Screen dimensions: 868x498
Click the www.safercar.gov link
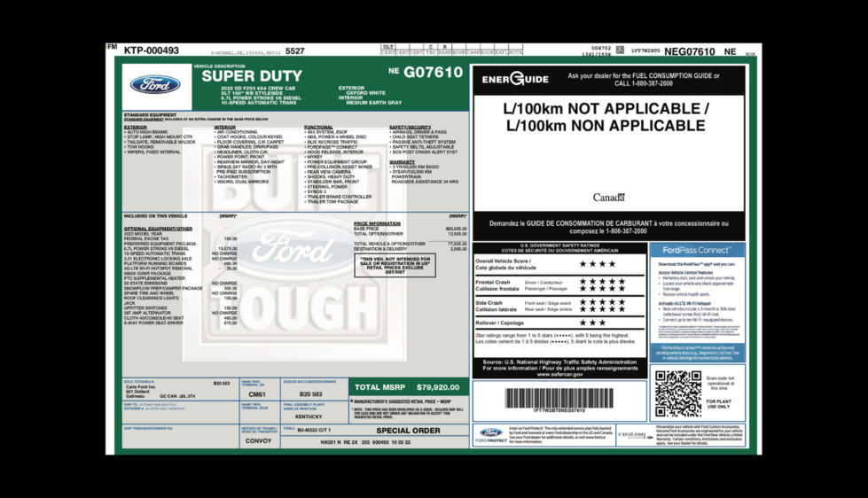tap(559, 374)
